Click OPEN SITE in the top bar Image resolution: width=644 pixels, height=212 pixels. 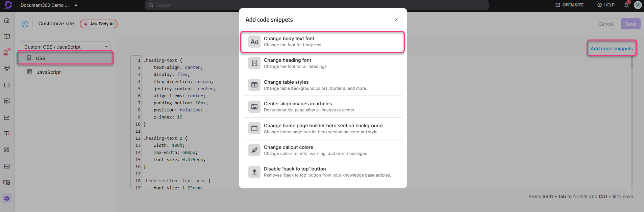pyautogui.click(x=570, y=5)
